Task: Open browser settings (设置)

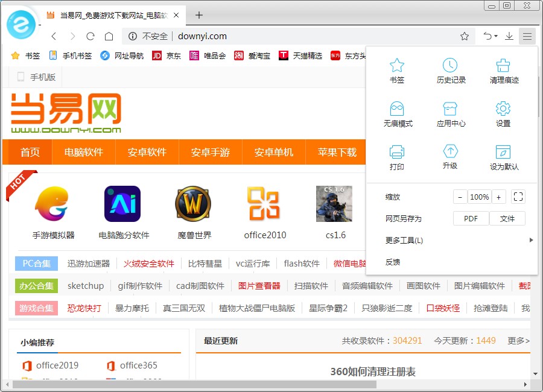Action: 503,113
